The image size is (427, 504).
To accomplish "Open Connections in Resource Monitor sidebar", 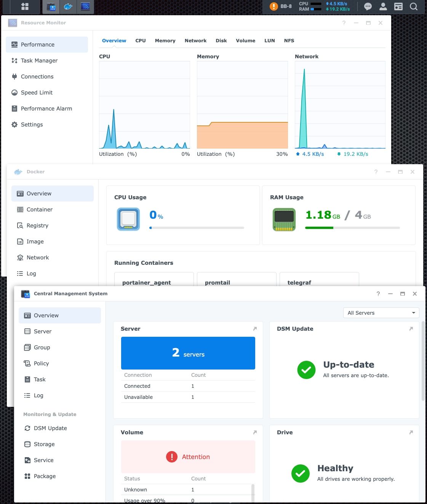I will coord(47,77).
